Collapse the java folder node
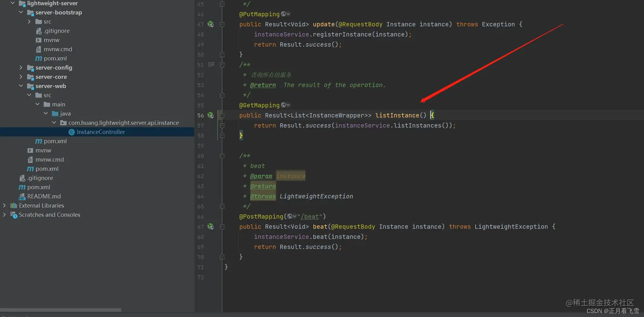Image resolution: width=644 pixels, height=317 pixels. coord(46,114)
